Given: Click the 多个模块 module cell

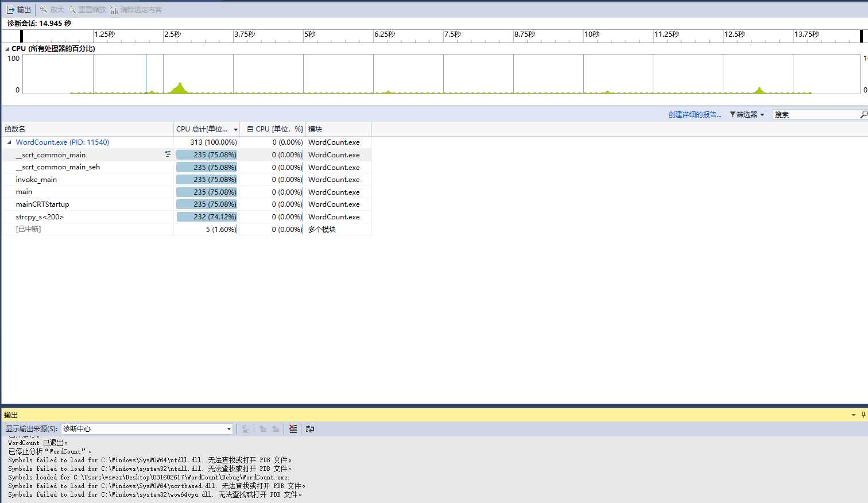Looking at the screenshot, I should coord(339,229).
